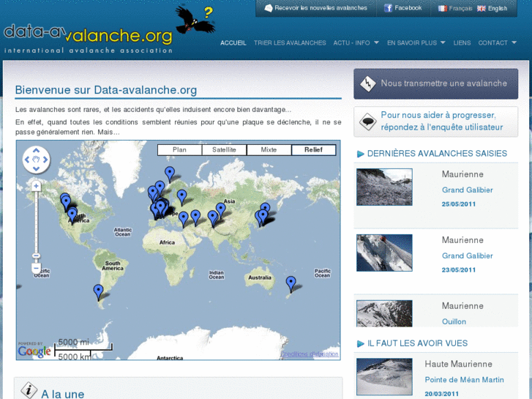Expand the EN SAVOIR PLUS dropdown arrow
The width and height of the screenshot is (532, 399).
[x=443, y=42]
